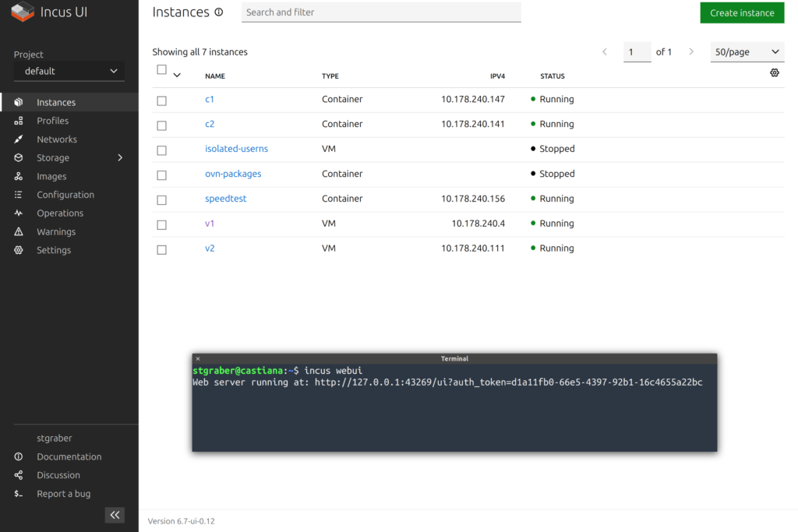Click the Version 6.7-ui-0.12 text
798x532 pixels.
coord(181,521)
